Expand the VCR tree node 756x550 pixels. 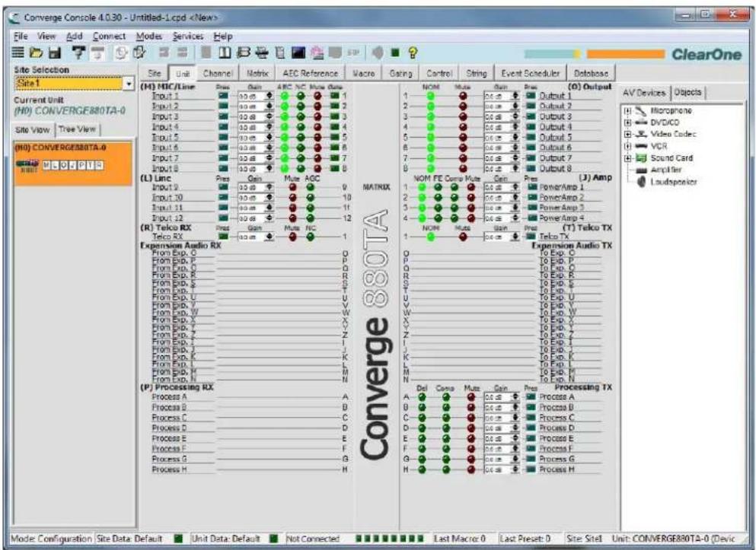click(x=628, y=146)
